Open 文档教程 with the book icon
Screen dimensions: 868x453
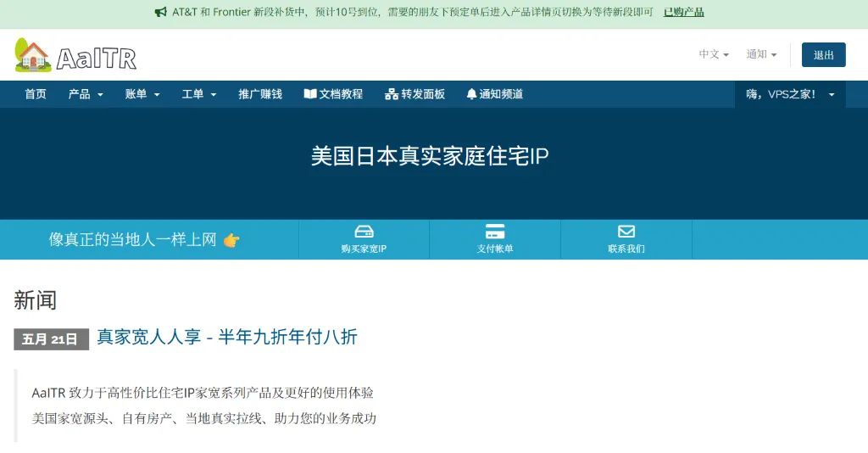pos(333,94)
